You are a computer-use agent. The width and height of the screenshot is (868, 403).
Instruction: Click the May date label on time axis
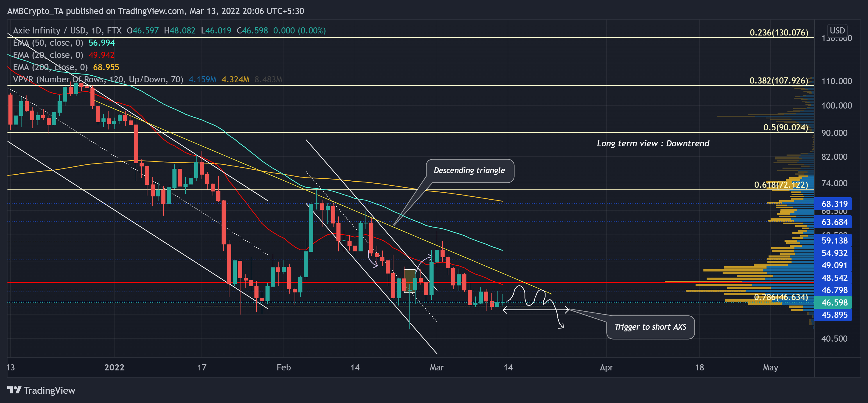771,367
